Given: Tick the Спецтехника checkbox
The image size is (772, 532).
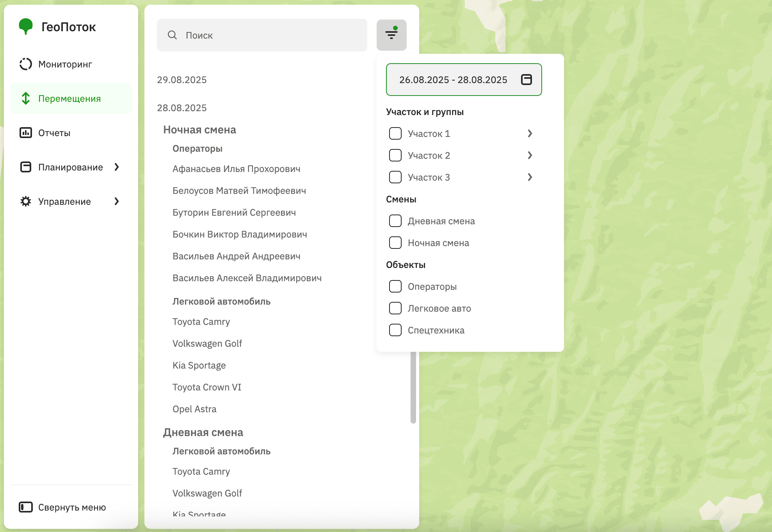Looking at the screenshot, I should (x=395, y=330).
